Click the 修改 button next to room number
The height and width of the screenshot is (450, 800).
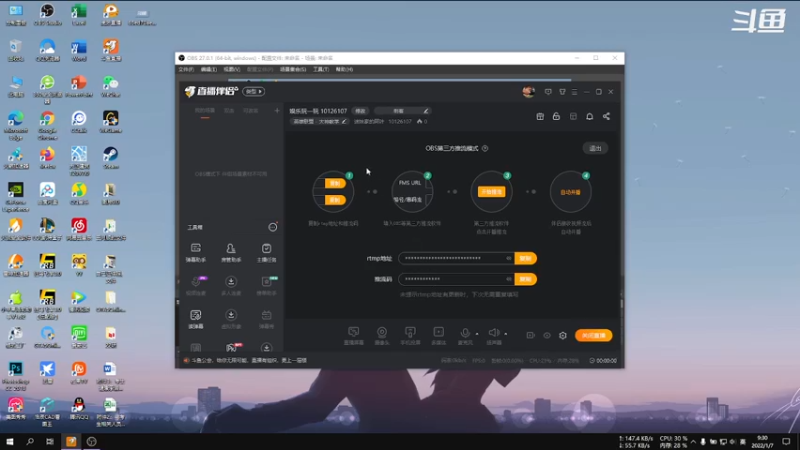[x=360, y=111]
